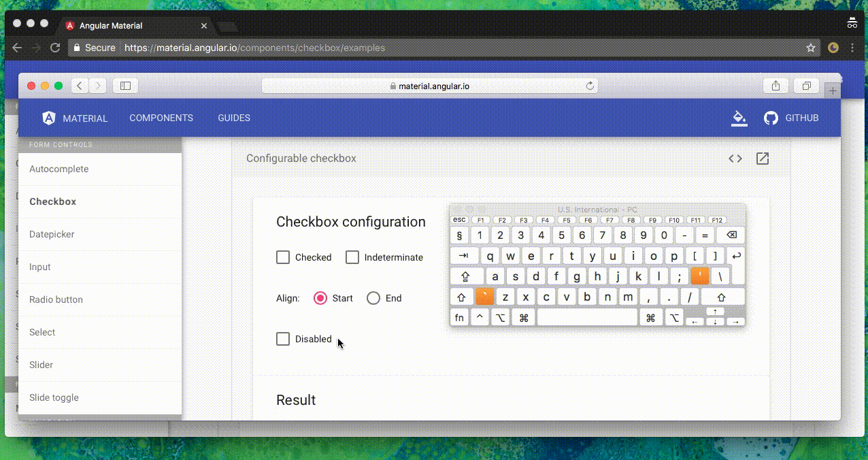
Task: Open GUIDES in top navbar
Action: click(x=234, y=118)
